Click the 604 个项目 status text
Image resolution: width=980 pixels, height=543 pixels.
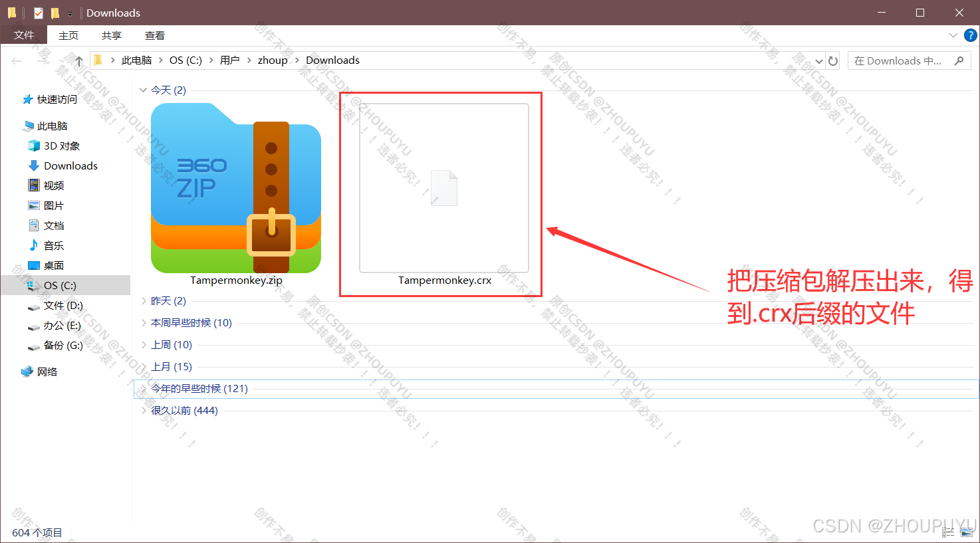point(37,532)
